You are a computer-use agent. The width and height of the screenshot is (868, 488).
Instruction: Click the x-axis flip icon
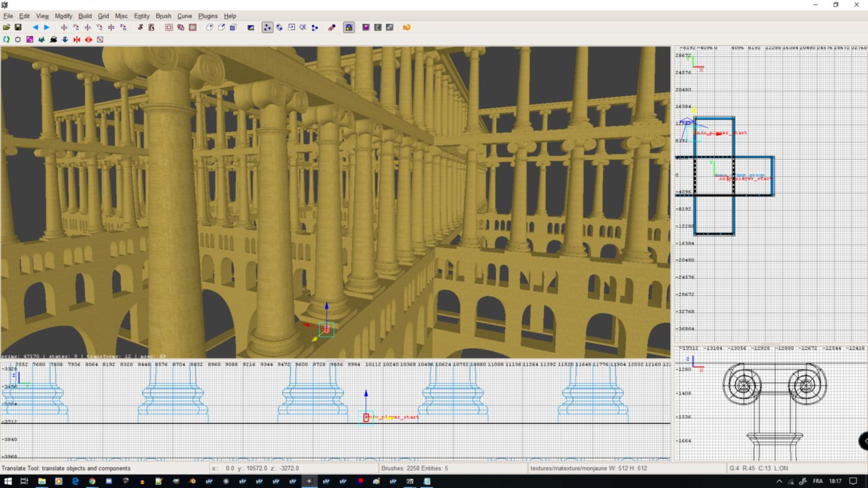click(64, 27)
